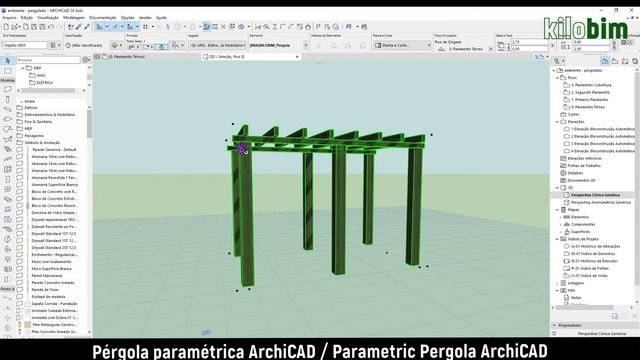The image size is (640, 360).
Task: Toggle the highlighted Trace reference button
Action: click(x=207, y=27)
